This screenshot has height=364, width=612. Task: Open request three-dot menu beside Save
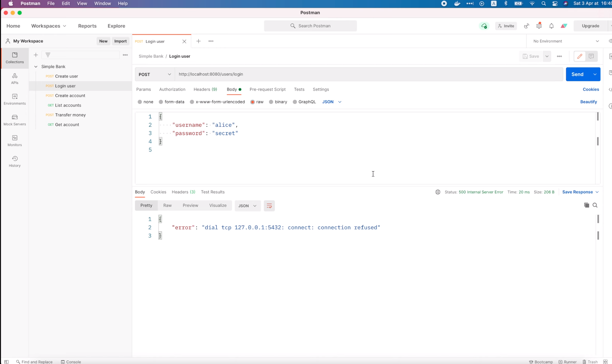coord(559,56)
